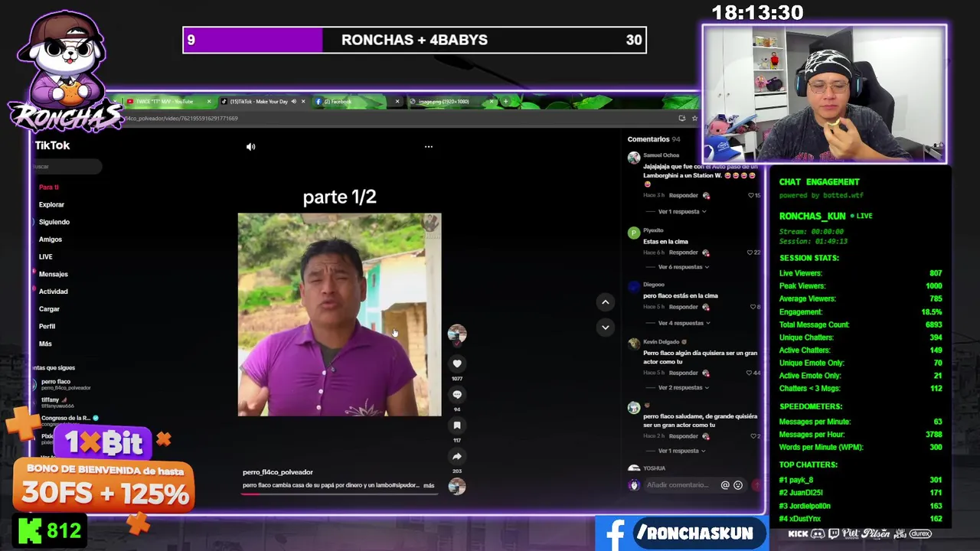This screenshot has height=551, width=980.
Task: Go to previous video with up arrow
Action: (605, 302)
